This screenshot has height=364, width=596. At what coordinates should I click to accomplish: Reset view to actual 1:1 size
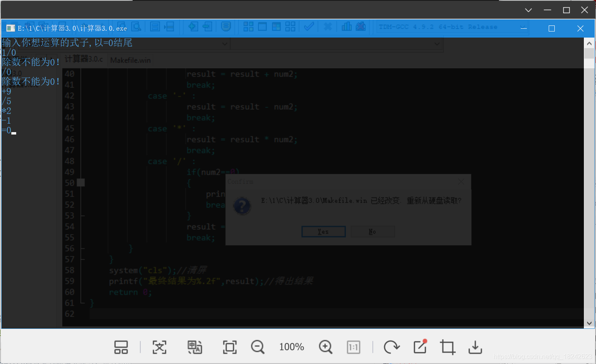pyautogui.click(x=353, y=347)
